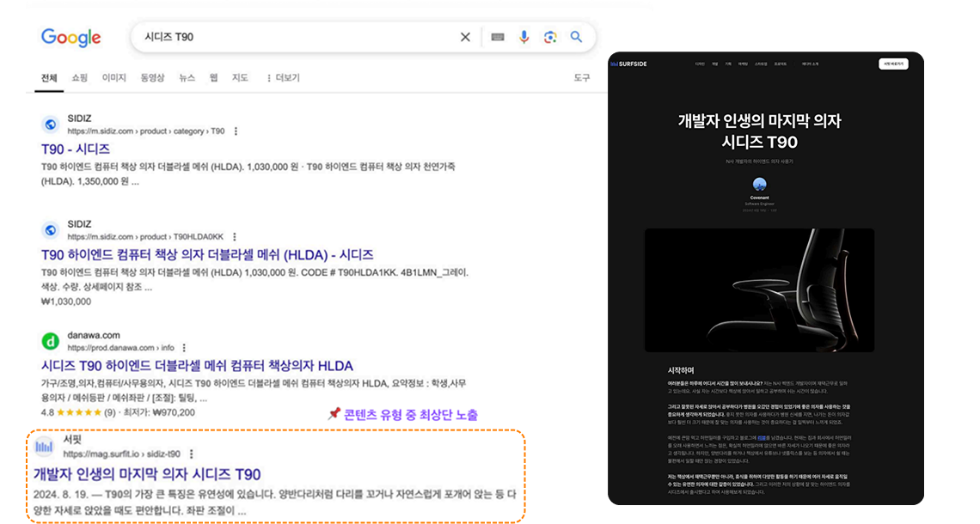Click the Google logo
The image size is (980, 524).
tap(71, 38)
